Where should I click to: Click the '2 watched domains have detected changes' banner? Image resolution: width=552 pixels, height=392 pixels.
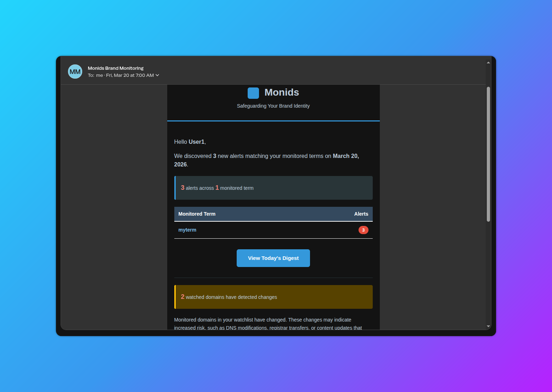pyautogui.click(x=273, y=297)
